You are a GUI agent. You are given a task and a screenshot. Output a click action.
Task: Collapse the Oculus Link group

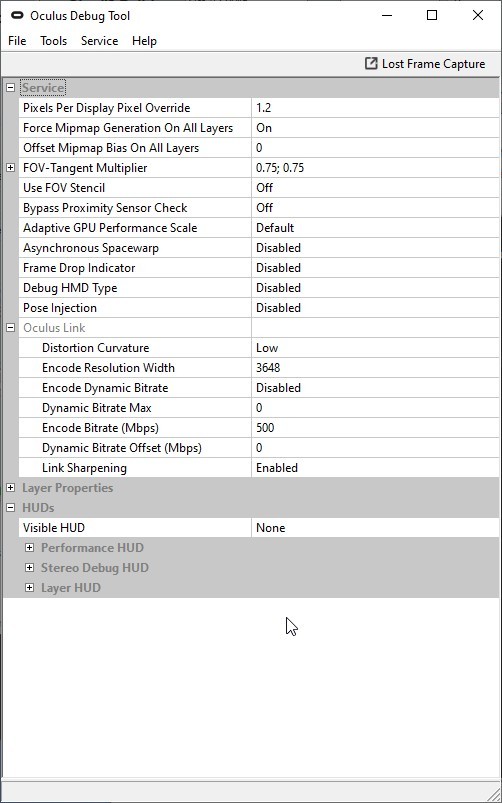(10, 328)
